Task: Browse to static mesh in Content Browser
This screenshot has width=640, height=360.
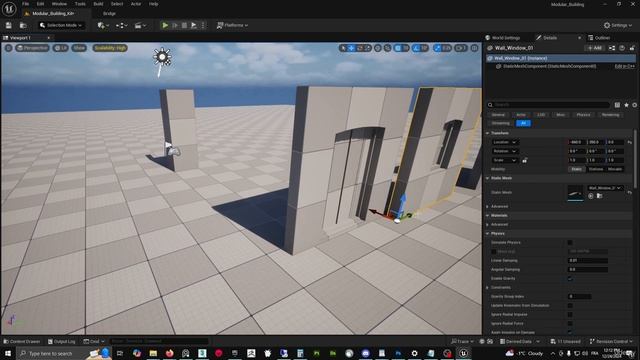Action: pyautogui.click(x=600, y=196)
